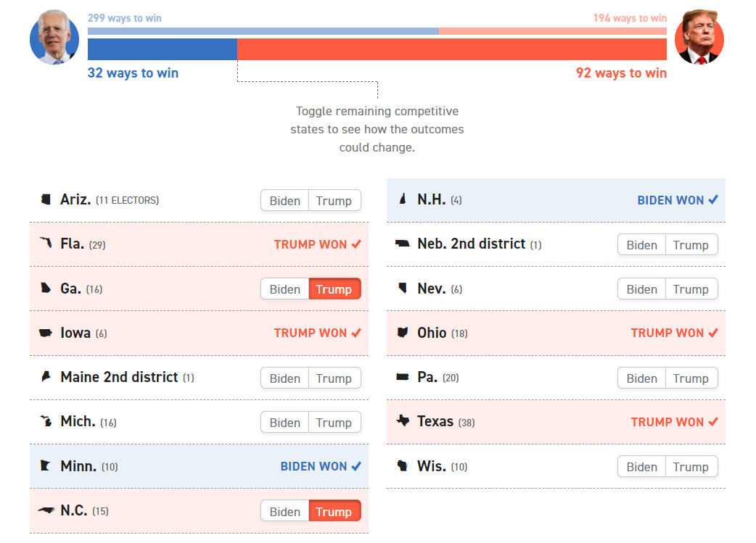Assign Arizona to Trump
The height and width of the screenshot is (543, 756).
[x=334, y=200]
